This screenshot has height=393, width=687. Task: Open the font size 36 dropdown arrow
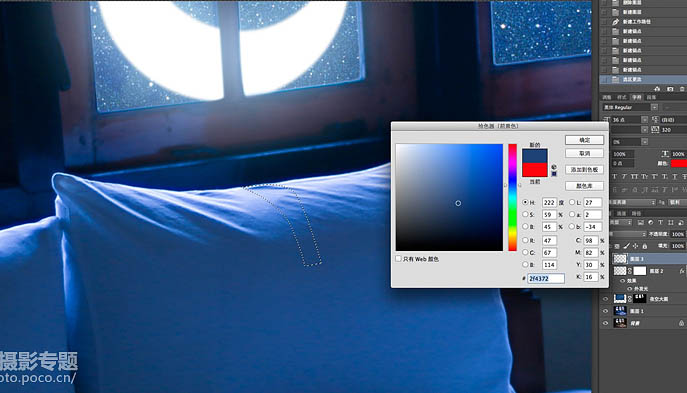pyautogui.click(x=645, y=120)
